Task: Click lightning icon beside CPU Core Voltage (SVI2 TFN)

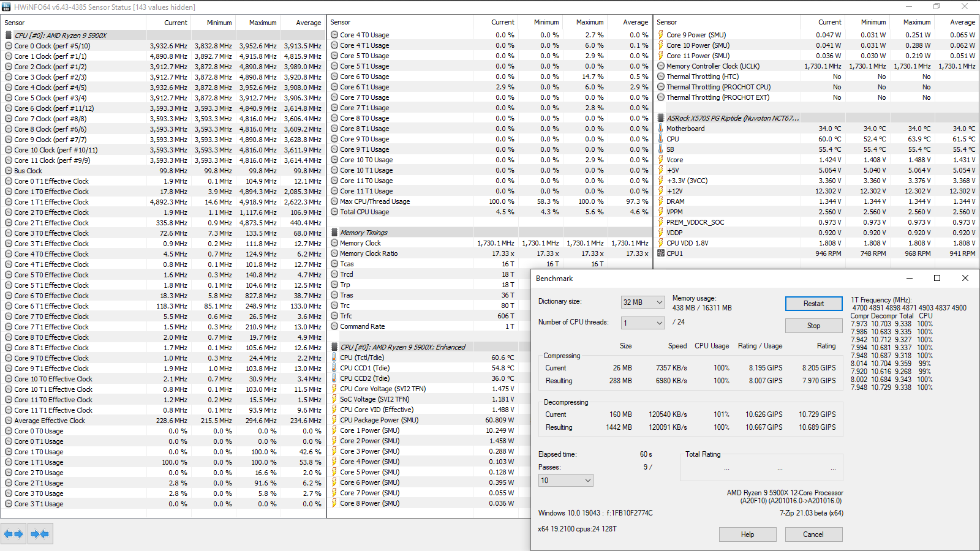Action: tap(334, 389)
